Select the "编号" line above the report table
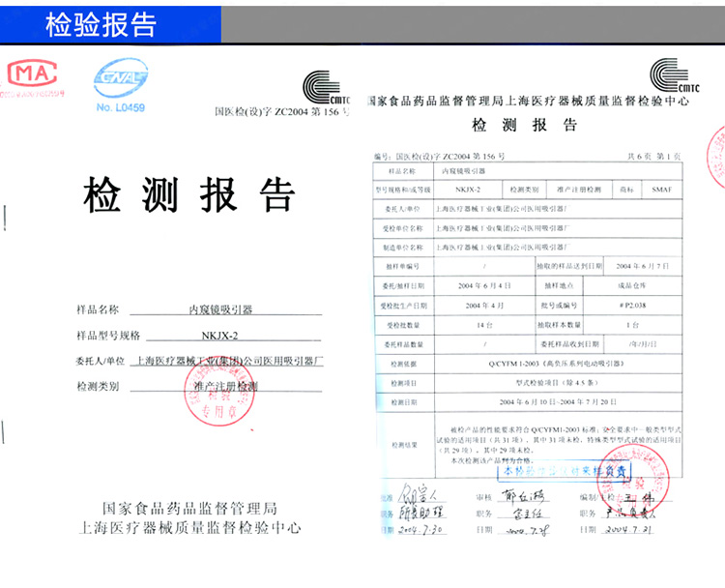The height and width of the screenshot is (588, 725). pos(439,157)
